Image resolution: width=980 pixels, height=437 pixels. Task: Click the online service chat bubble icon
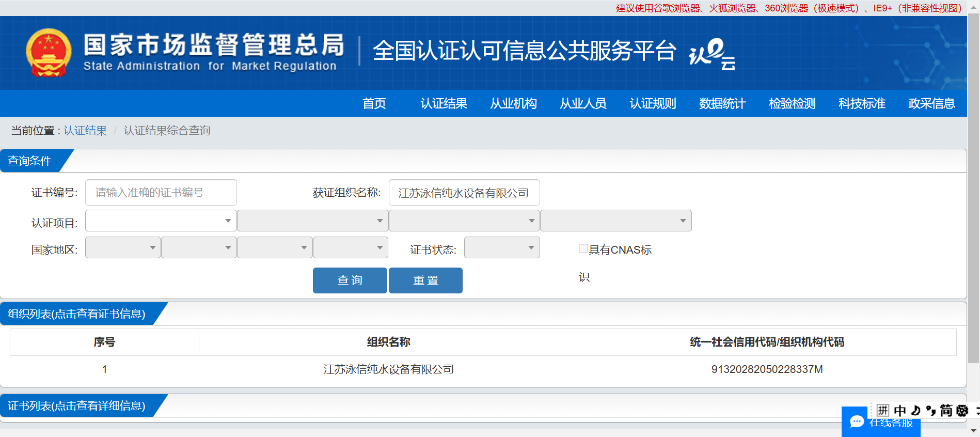click(x=857, y=422)
